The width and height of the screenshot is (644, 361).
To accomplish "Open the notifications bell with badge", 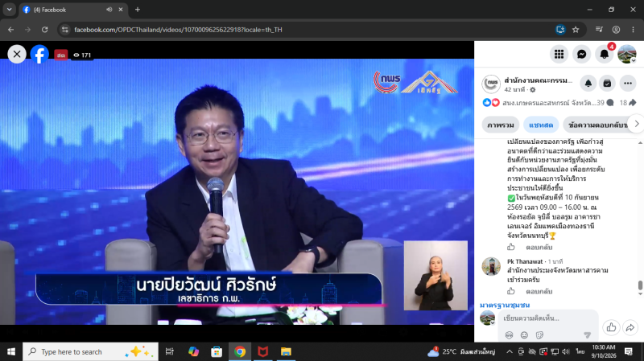I will (605, 54).
